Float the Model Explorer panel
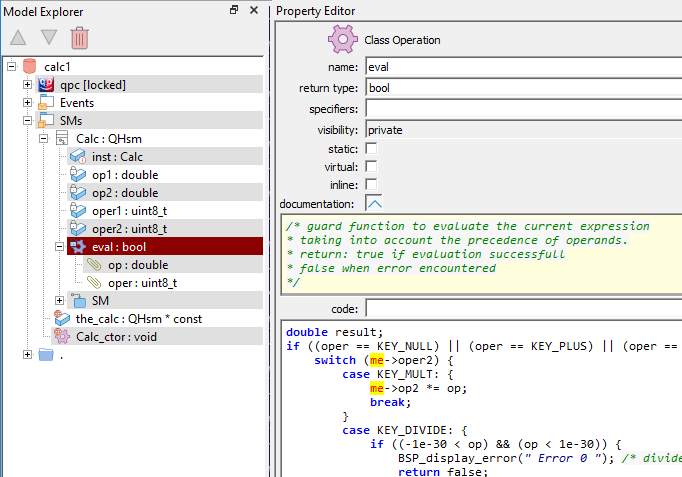Screen dimensions: 682x477 coord(234,10)
